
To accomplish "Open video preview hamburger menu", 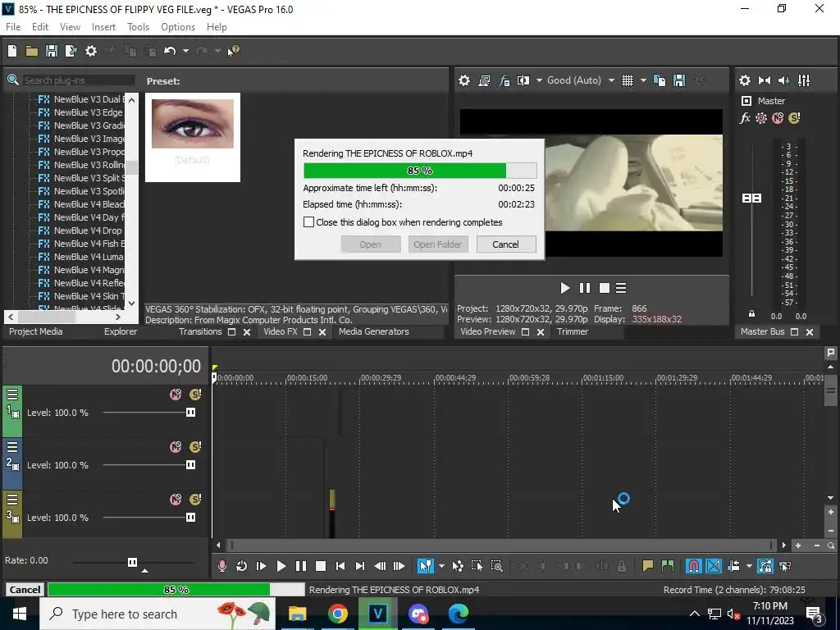I will (x=621, y=288).
